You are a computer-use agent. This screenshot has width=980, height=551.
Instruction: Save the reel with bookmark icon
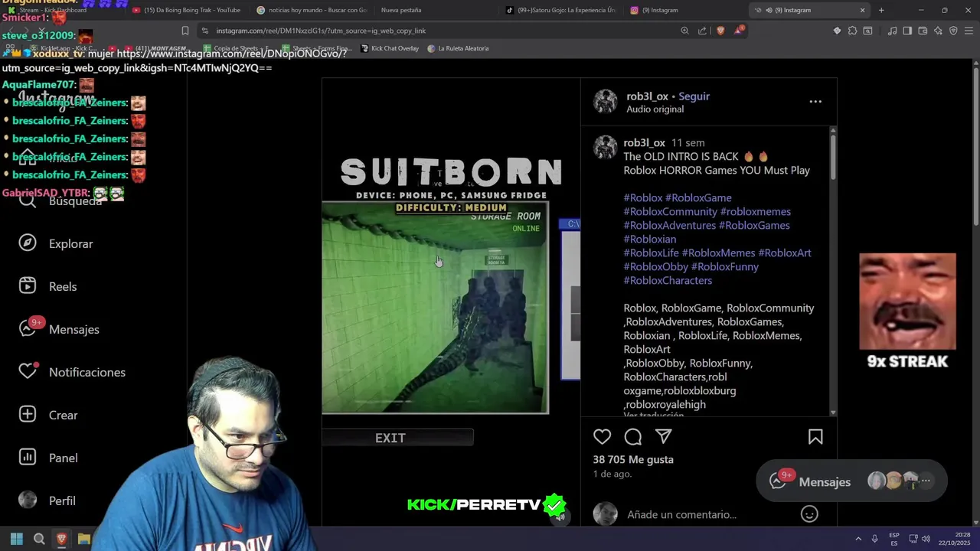[x=815, y=436]
